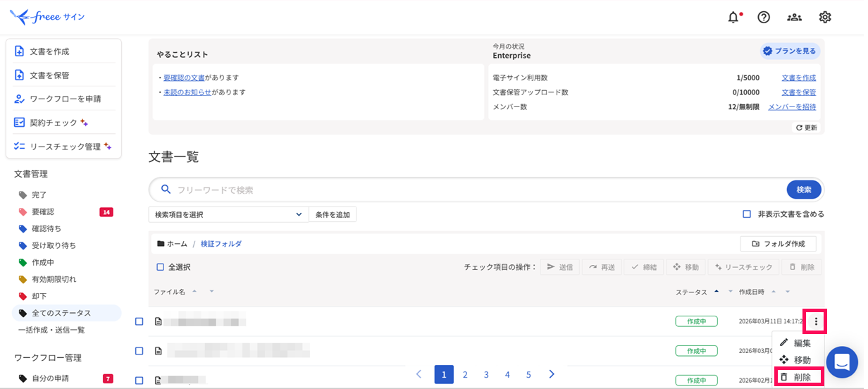Open 一括作成・送信一覧 in sidebar
The width and height of the screenshot is (868, 389).
coord(51,330)
